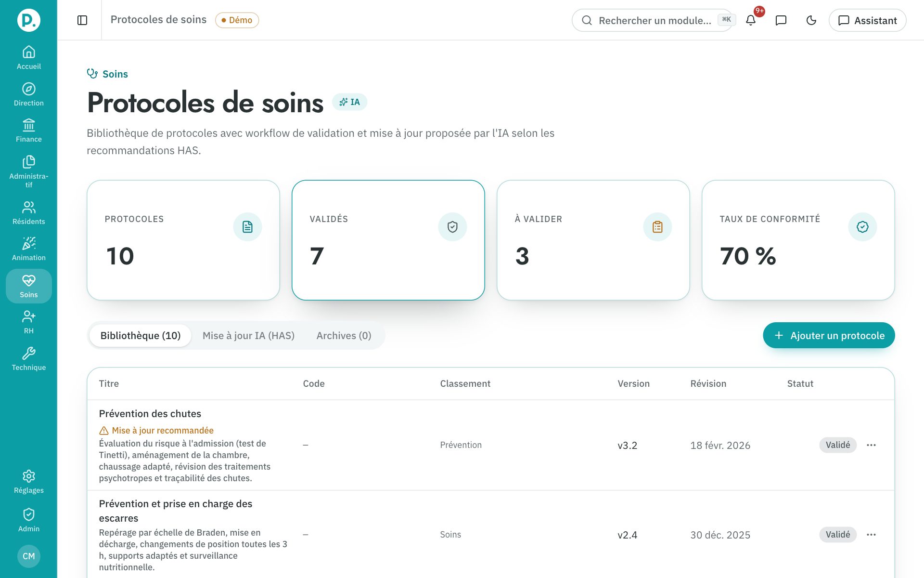Toggle the sidebar panel collapse icon
The height and width of the screenshot is (578, 924).
click(82, 20)
